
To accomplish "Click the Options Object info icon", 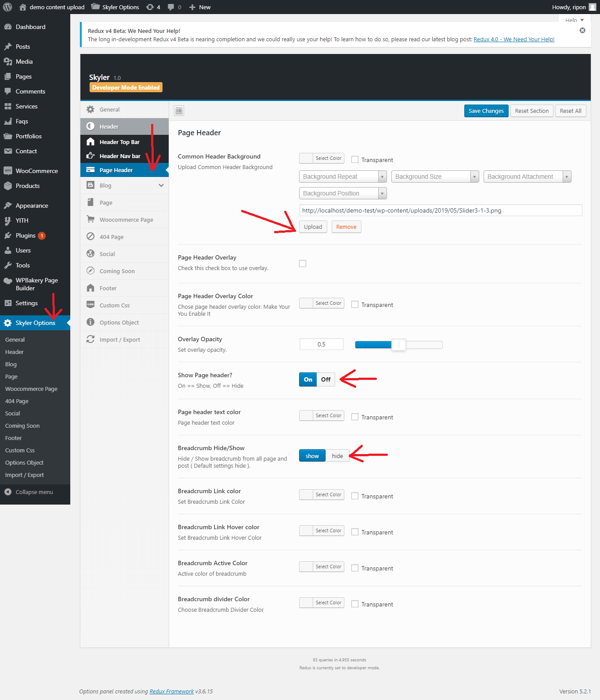I will tap(90, 322).
